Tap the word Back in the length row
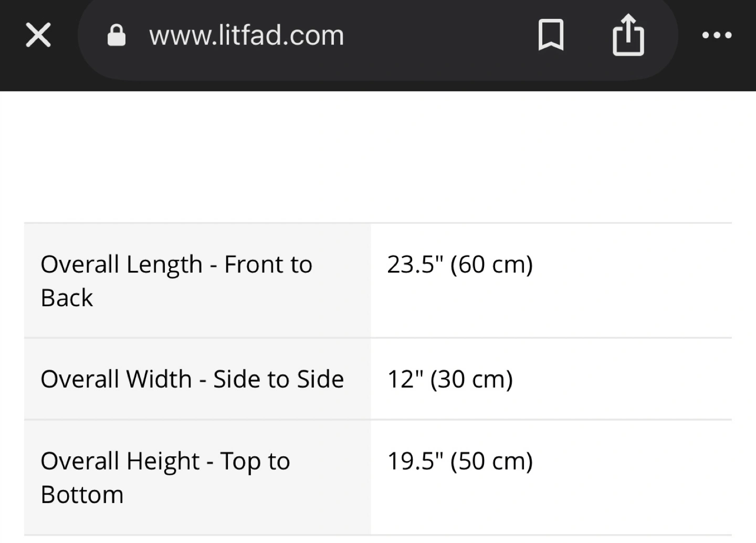The height and width of the screenshot is (543, 756). pos(67,298)
